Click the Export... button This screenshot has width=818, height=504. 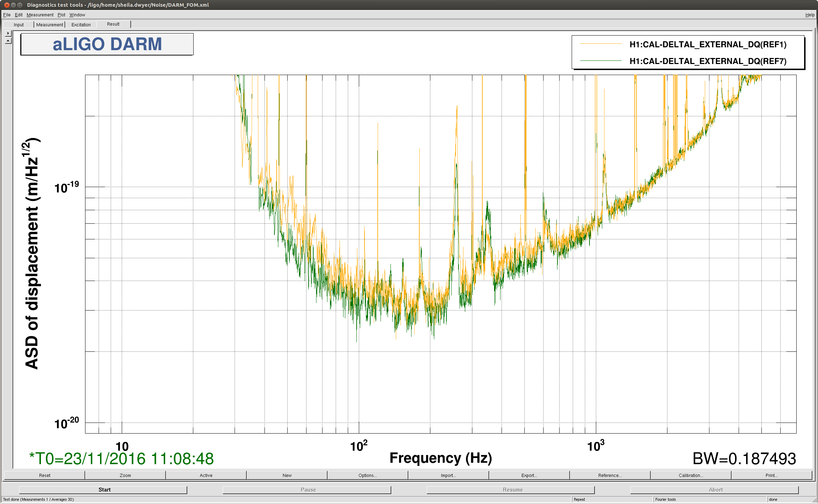coord(529,475)
